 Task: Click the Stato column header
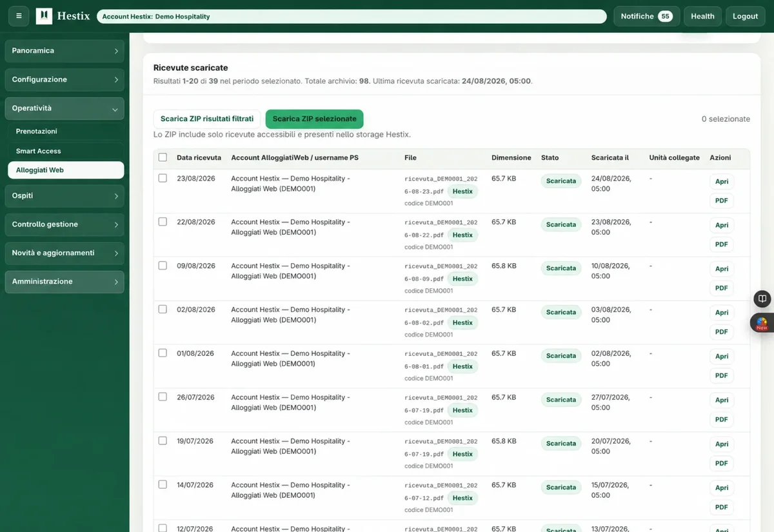[x=550, y=158]
